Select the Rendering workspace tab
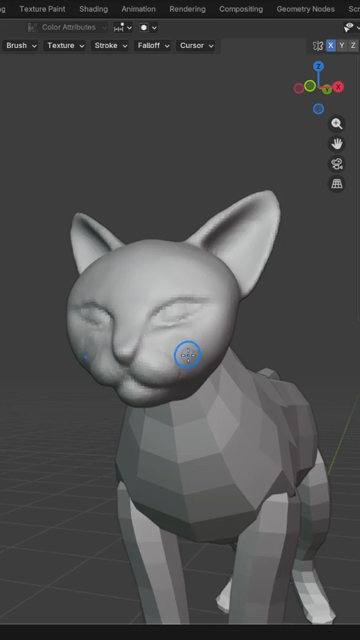The image size is (360, 640). click(x=187, y=9)
